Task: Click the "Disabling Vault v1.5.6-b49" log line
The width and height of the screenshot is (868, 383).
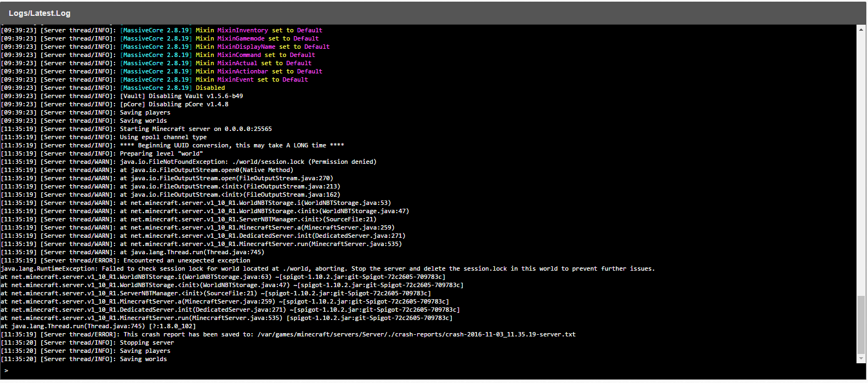Action: pyautogui.click(x=181, y=96)
